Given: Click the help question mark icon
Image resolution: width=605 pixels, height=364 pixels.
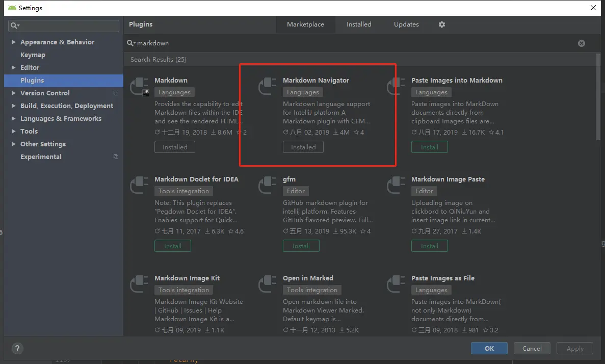Looking at the screenshot, I should 17,349.
